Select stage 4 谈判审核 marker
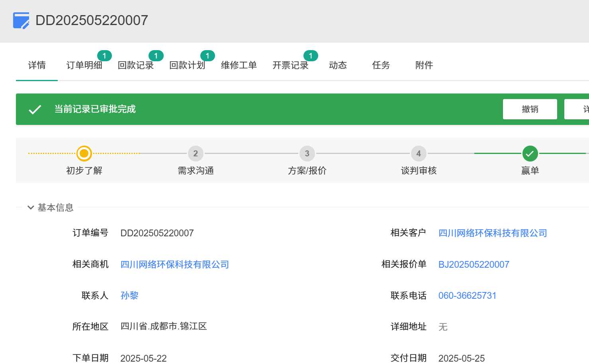 pos(419,154)
